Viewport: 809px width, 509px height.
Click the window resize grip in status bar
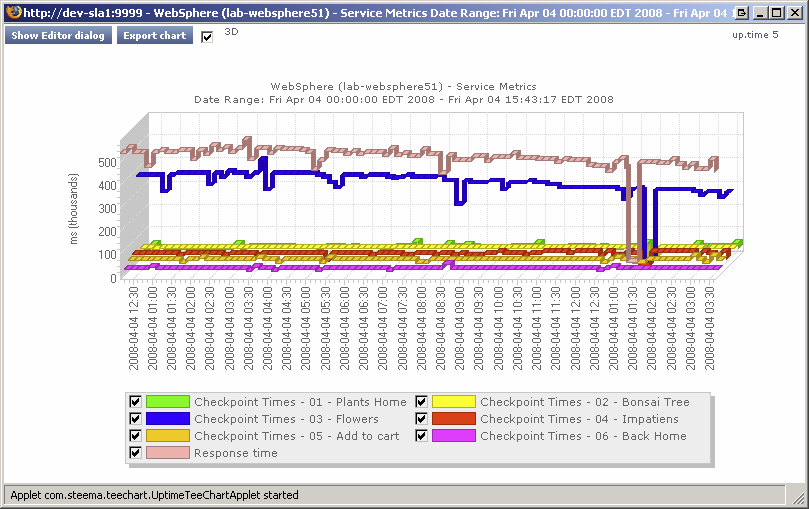(800, 497)
